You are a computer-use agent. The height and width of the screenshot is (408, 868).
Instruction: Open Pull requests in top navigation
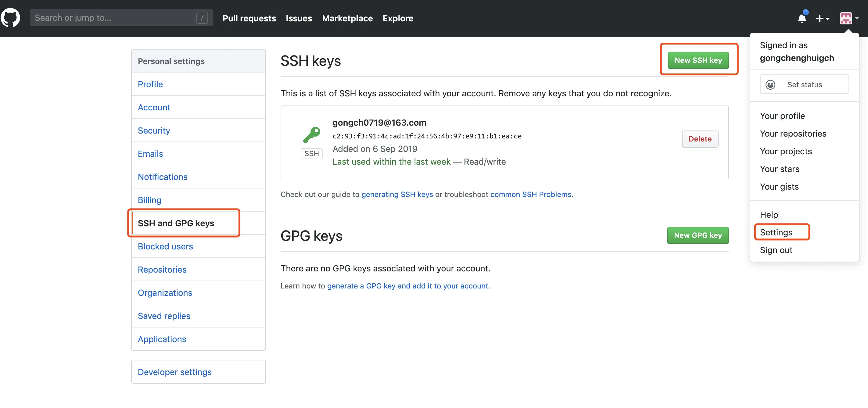(x=249, y=18)
